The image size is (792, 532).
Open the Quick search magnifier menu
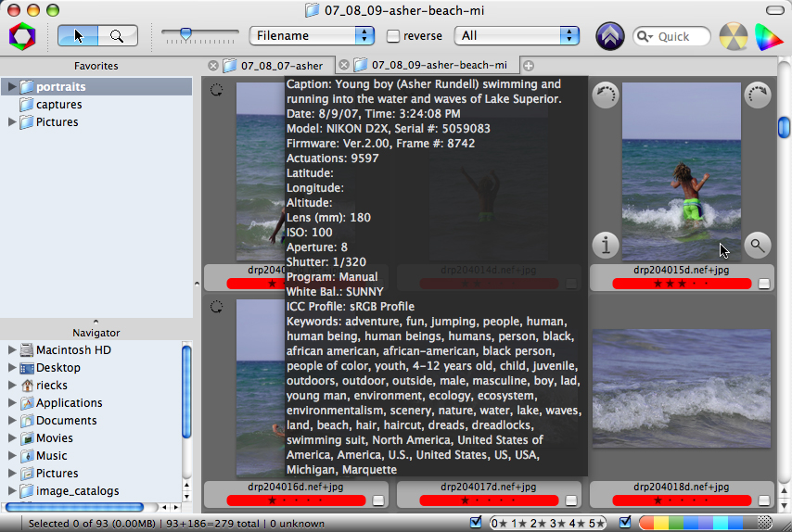(645, 36)
